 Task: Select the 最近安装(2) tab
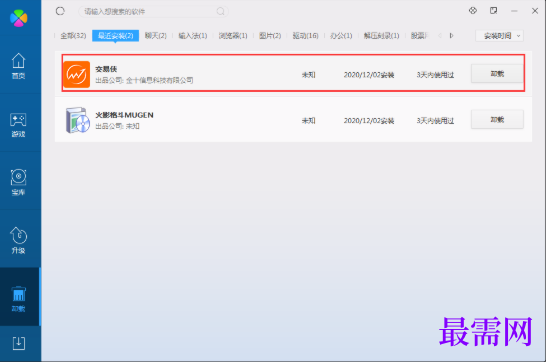(x=115, y=35)
